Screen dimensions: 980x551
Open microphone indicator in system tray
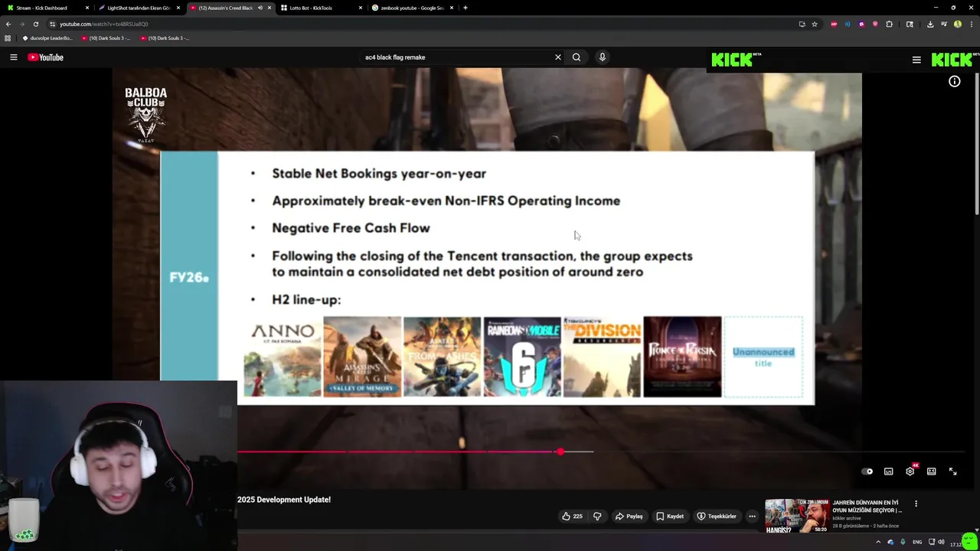pos(903,542)
